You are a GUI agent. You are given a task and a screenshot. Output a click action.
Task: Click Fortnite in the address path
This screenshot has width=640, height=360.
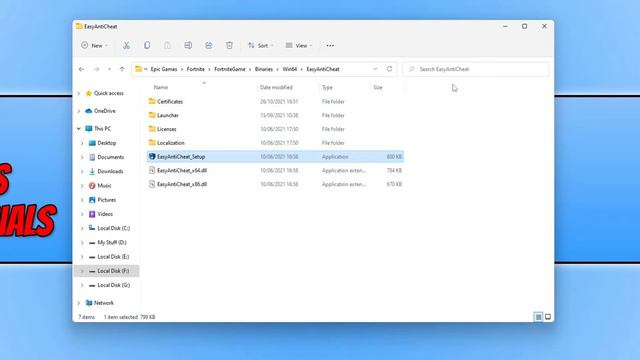coord(196,69)
